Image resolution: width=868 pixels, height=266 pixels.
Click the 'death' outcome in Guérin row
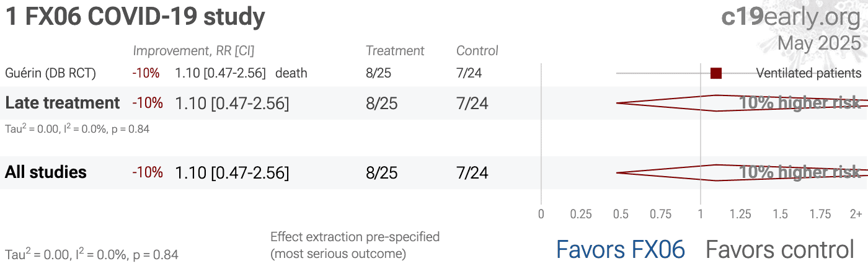click(x=291, y=73)
